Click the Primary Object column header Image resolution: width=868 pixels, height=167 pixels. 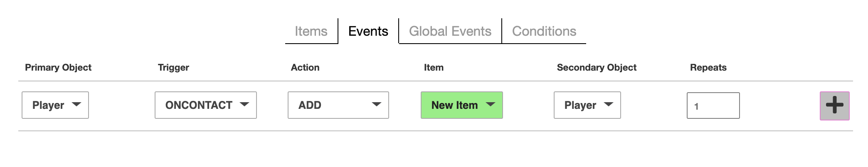tap(58, 67)
